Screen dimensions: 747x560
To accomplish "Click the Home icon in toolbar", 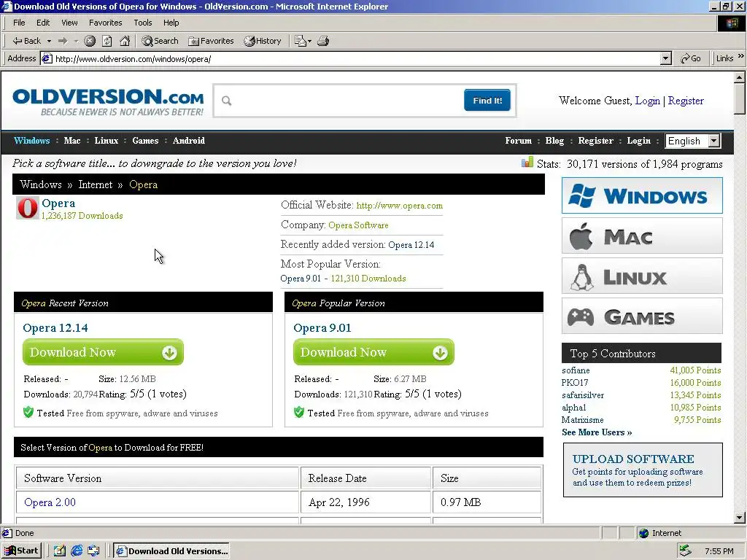I will pos(125,41).
